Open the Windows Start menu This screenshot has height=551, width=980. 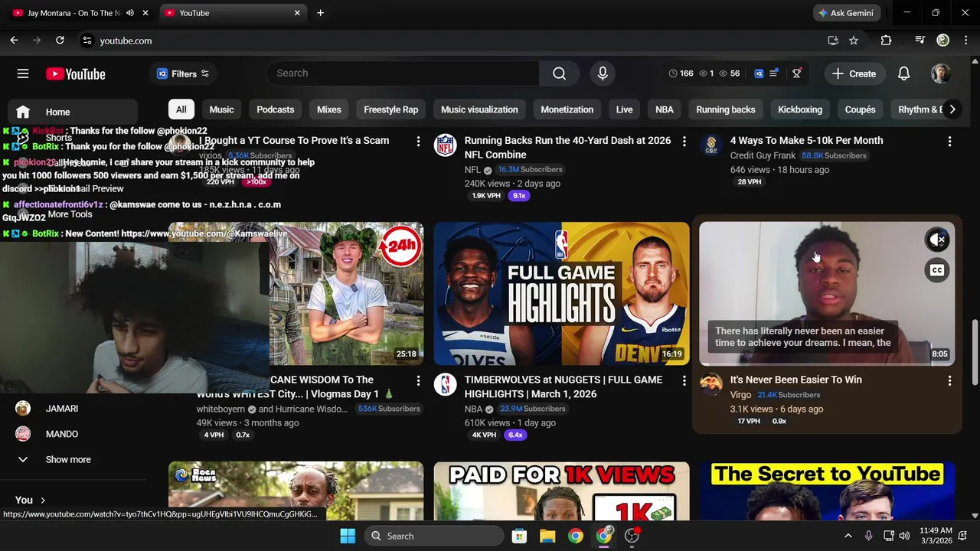347,536
